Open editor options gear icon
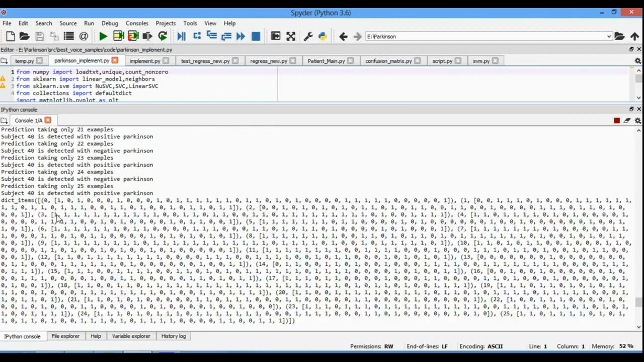 point(638,61)
